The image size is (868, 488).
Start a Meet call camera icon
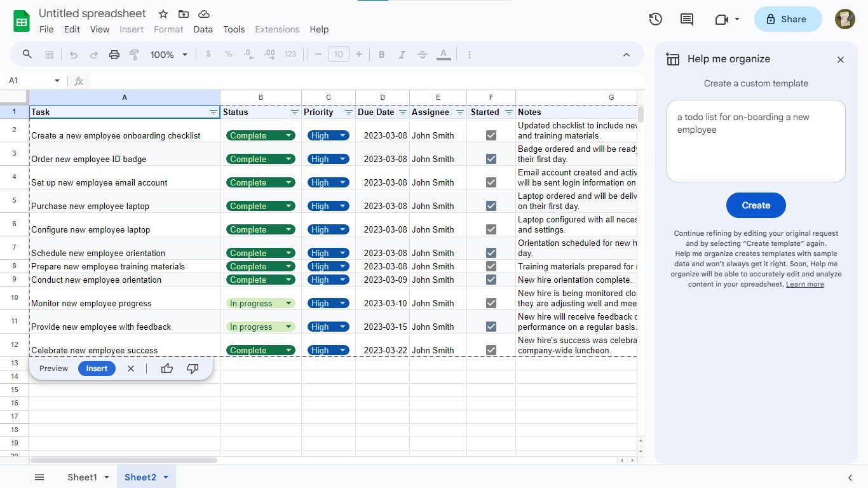click(x=721, y=19)
